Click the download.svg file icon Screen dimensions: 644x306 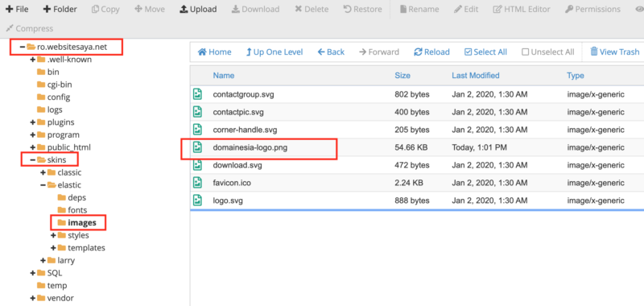pyautogui.click(x=198, y=165)
